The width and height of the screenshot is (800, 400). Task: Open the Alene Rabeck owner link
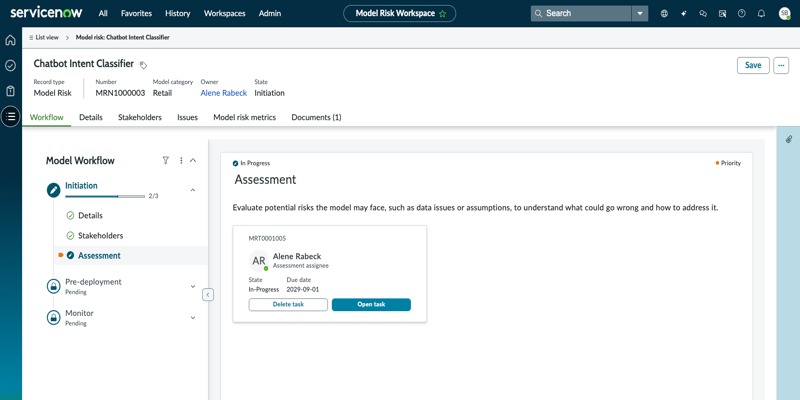click(x=223, y=93)
